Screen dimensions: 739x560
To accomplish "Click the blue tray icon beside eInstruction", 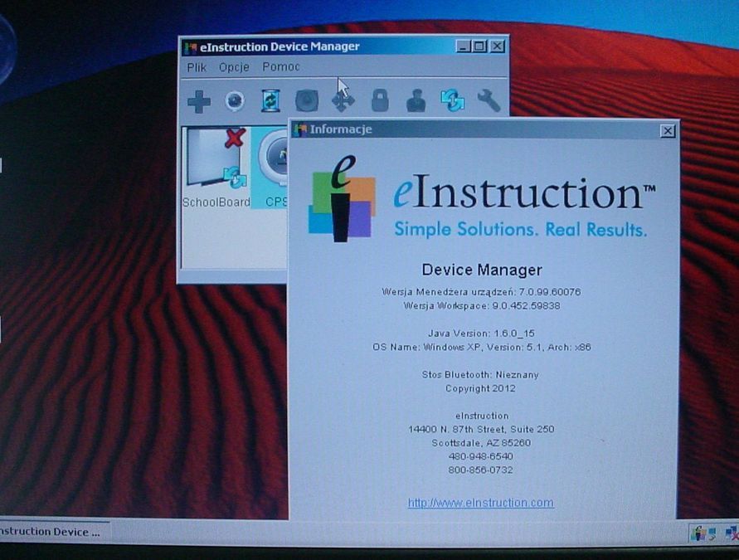I will (712, 533).
